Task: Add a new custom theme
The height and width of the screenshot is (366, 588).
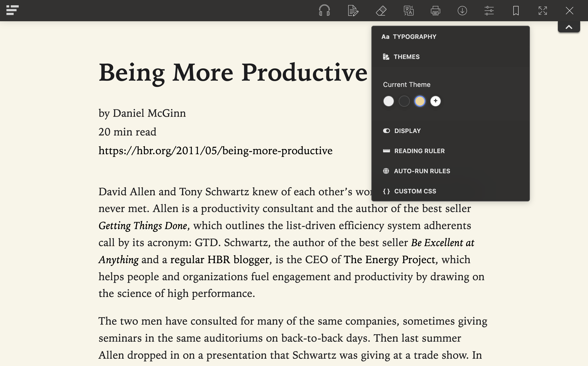Action: point(436,101)
